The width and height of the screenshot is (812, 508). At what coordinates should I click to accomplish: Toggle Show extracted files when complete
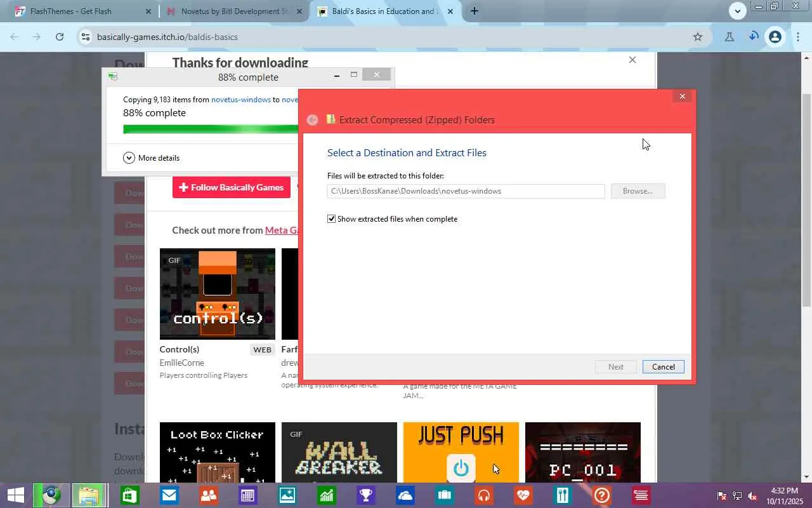331,219
